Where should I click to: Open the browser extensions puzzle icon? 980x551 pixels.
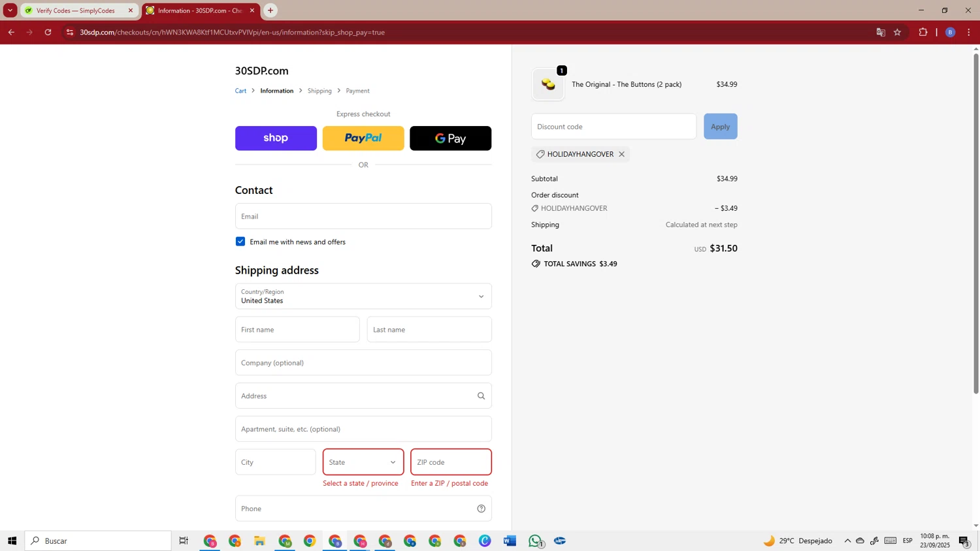(x=923, y=32)
